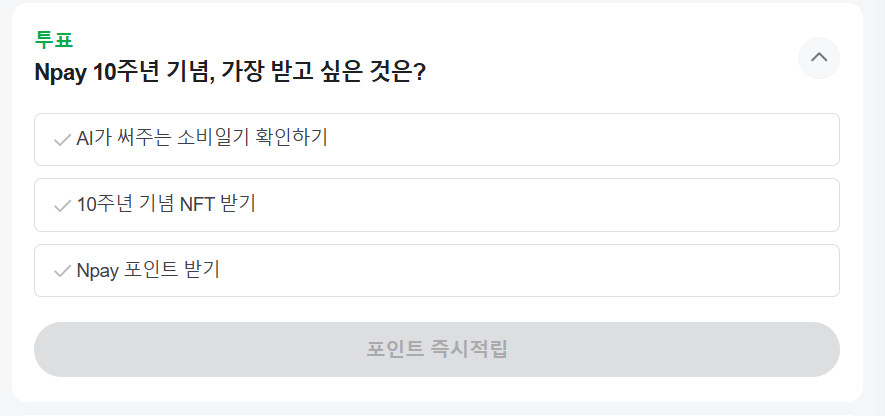The image size is (885, 416).
Task: Click the 'AI가 써주는 소비일기 확인하기' text label
Action: pyautogui.click(x=202, y=138)
